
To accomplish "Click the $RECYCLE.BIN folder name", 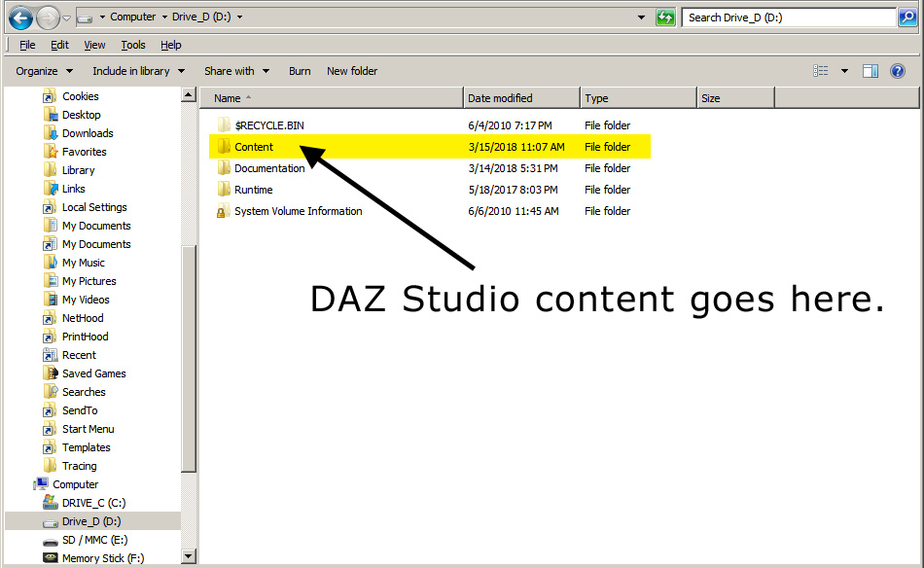I will [x=269, y=125].
